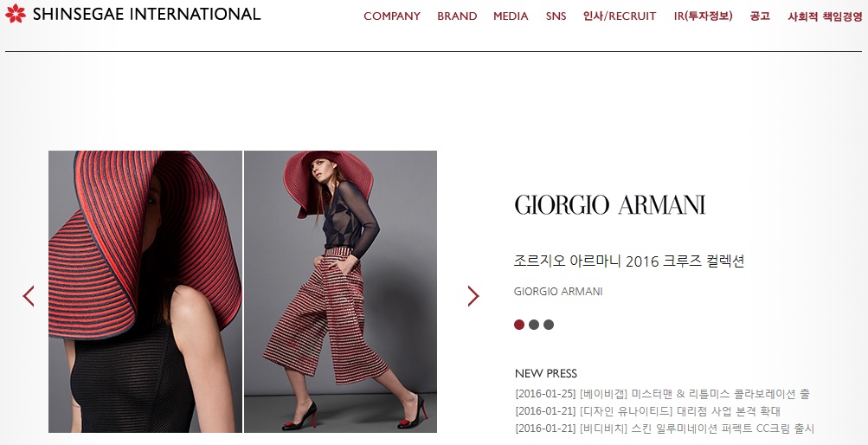Open the 공고 menu item

[760, 16]
